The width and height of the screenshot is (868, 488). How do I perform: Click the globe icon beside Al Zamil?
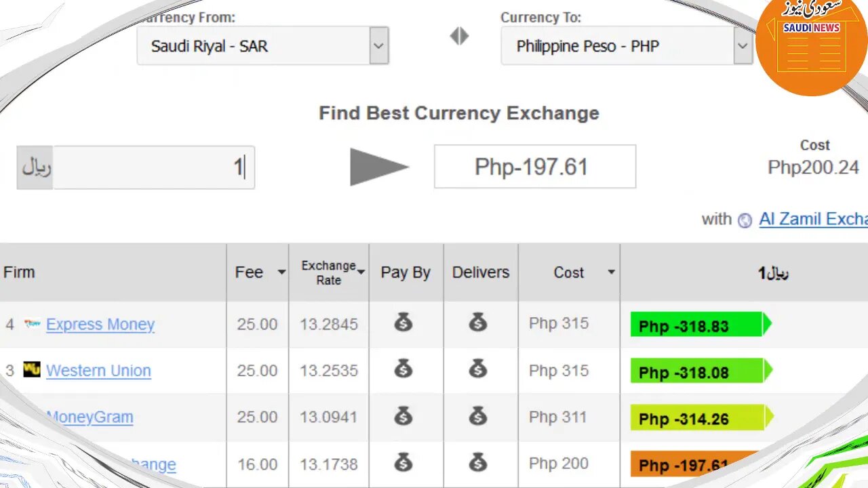(x=745, y=220)
